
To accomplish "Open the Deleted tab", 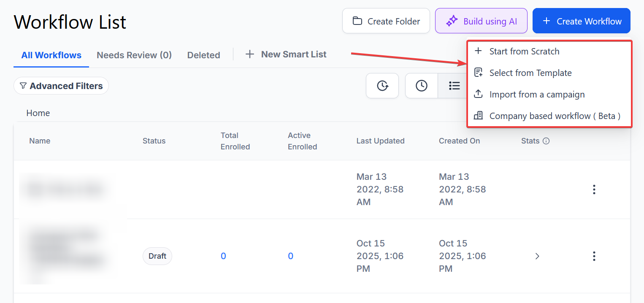I will (203, 55).
